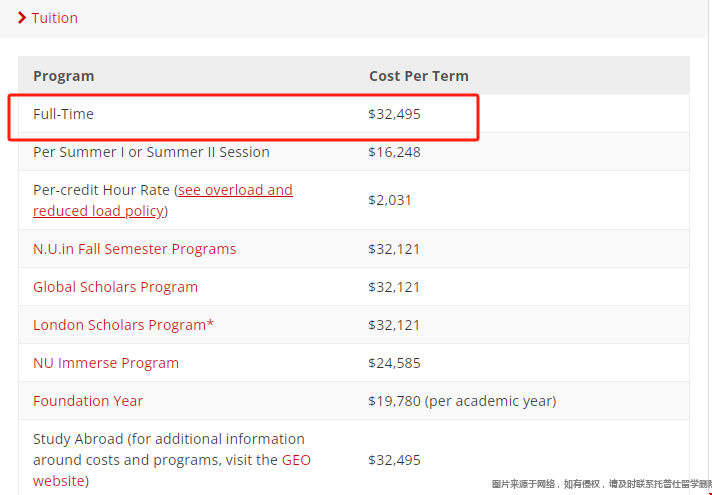Open the Global Scholars Program link
The height and width of the screenshot is (495, 712).
pyautogui.click(x=115, y=287)
